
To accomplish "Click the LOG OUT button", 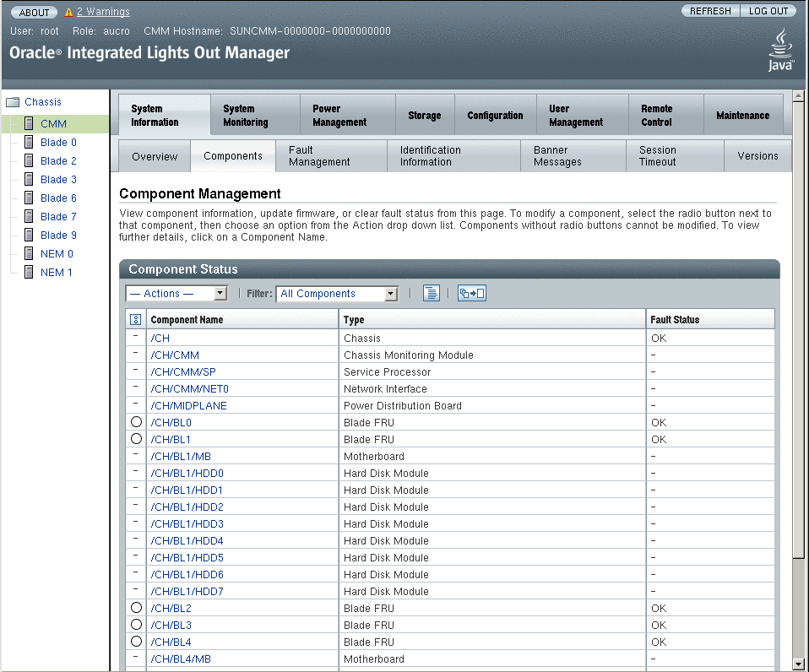I will click(768, 11).
